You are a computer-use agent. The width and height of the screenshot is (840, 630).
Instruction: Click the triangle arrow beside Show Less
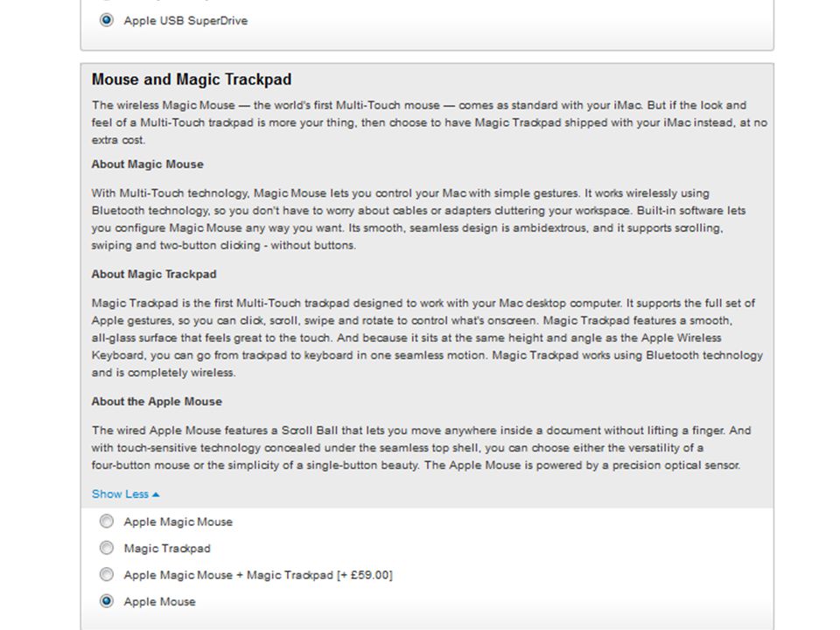coord(156,494)
